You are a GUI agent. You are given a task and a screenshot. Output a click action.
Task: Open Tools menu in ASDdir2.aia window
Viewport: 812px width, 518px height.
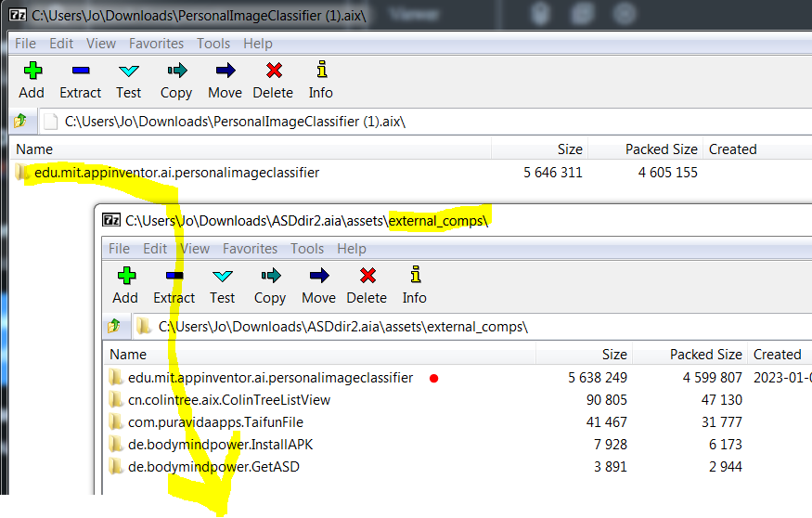(307, 249)
